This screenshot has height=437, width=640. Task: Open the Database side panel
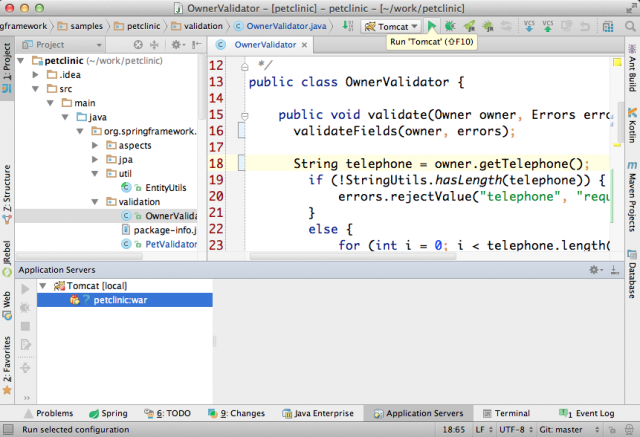coord(632,274)
